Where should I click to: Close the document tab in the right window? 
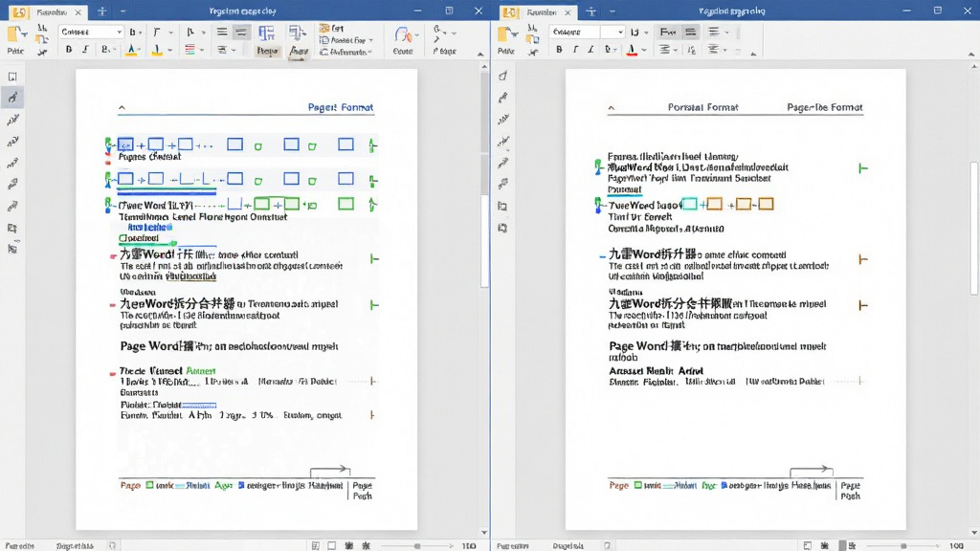(x=568, y=11)
